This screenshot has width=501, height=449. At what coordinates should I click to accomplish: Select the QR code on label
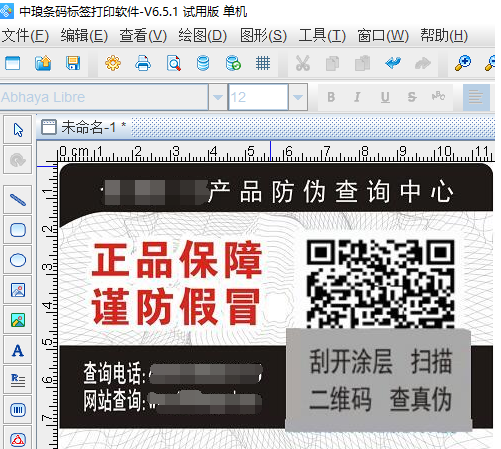pyautogui.click(x=380, y=283)
